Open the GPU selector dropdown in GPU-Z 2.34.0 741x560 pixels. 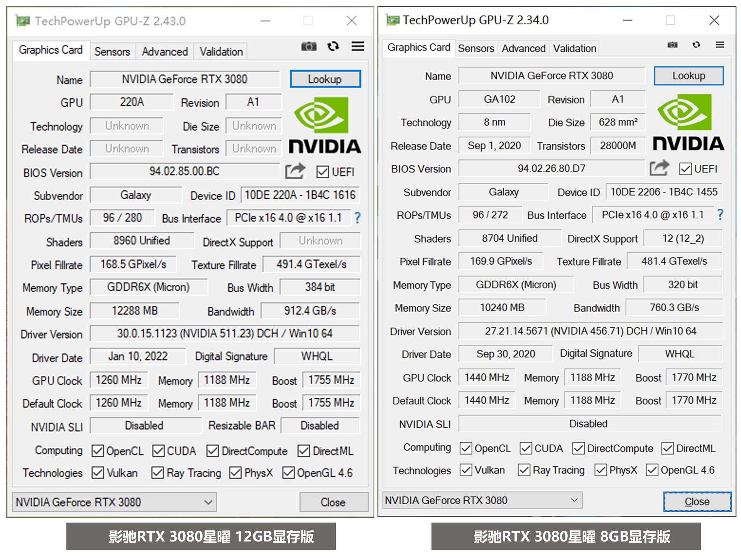coord(482,500)
